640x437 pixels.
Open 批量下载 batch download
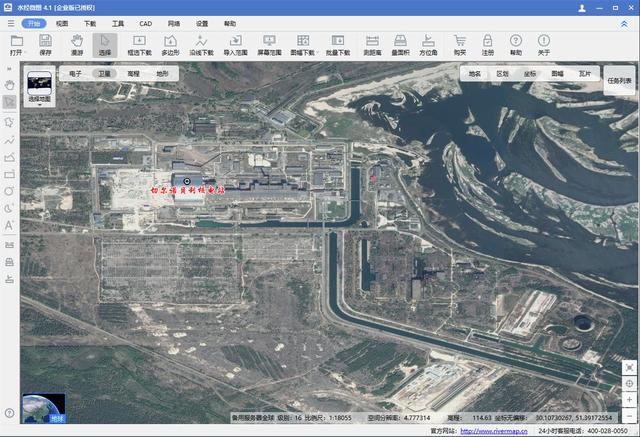pos(338,45)
